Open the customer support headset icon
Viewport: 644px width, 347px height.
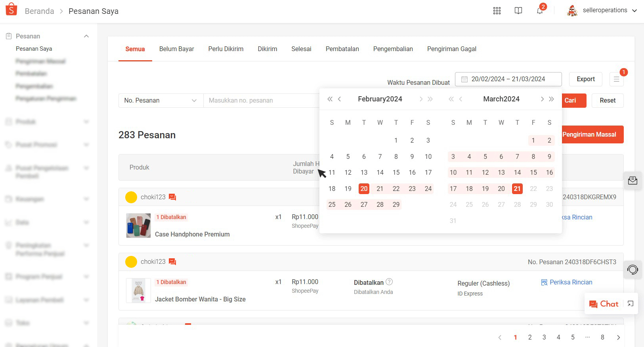coord(633,270)
